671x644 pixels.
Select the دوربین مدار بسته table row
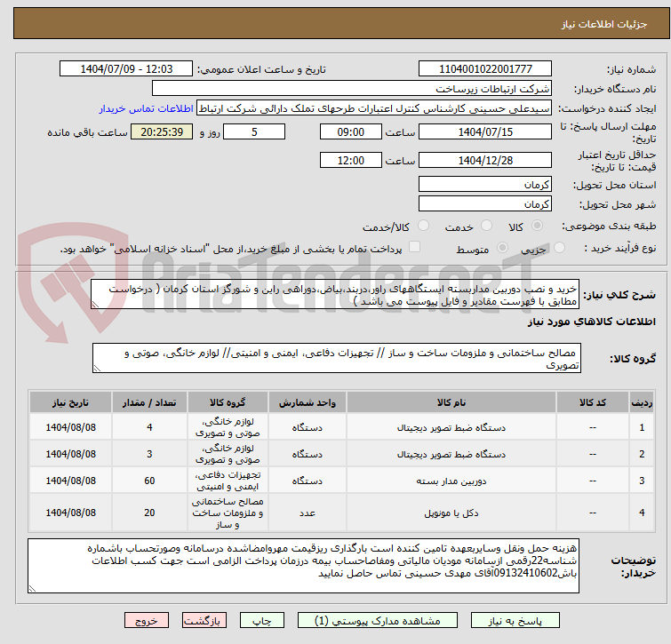click(x=341, y=481)
